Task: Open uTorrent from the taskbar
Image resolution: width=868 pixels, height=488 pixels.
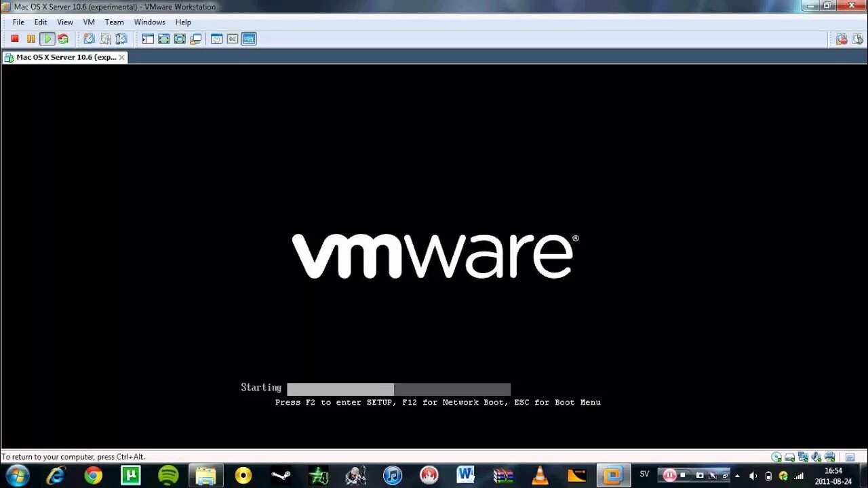Action: pyautogui.click(x=130, y=476)
